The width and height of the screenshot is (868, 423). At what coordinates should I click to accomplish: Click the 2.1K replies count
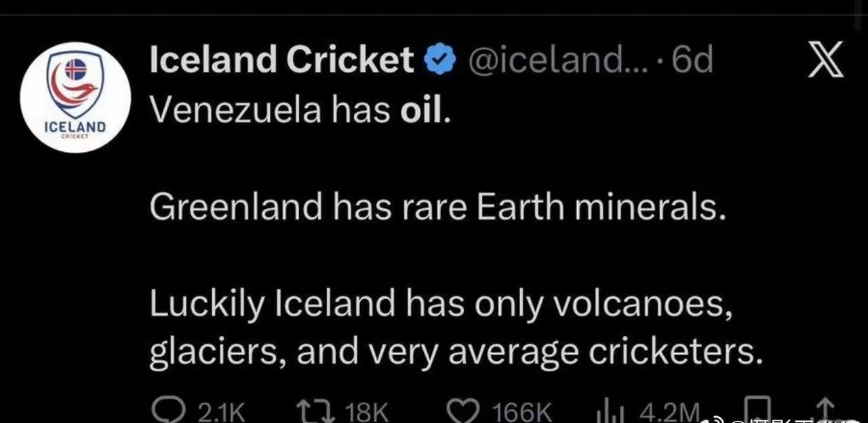click(220, 412)
